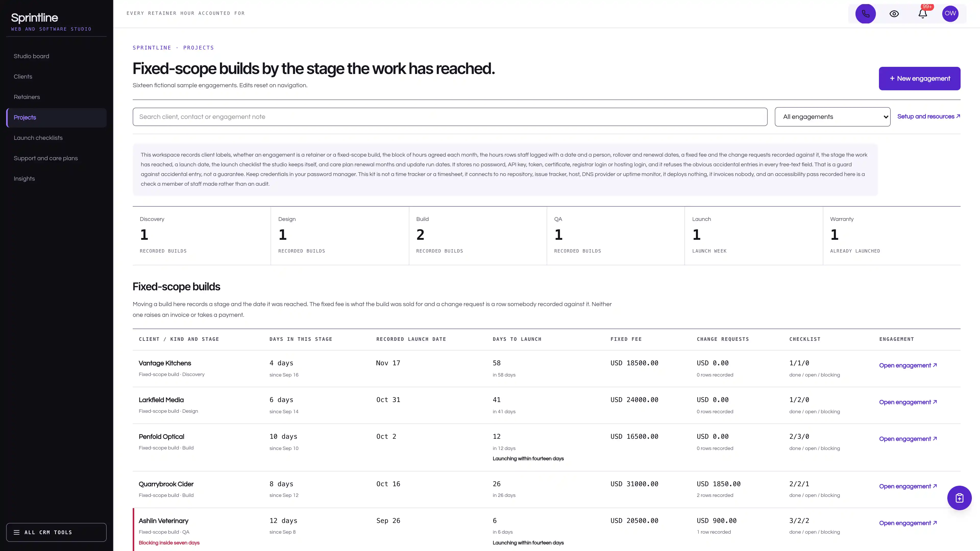Open Clients in sidebar
The image size is (980, 551).
56,77
